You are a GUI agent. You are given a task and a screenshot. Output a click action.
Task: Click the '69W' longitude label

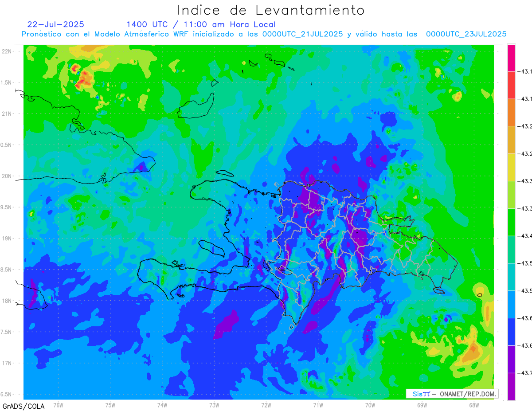coord(422,405)
